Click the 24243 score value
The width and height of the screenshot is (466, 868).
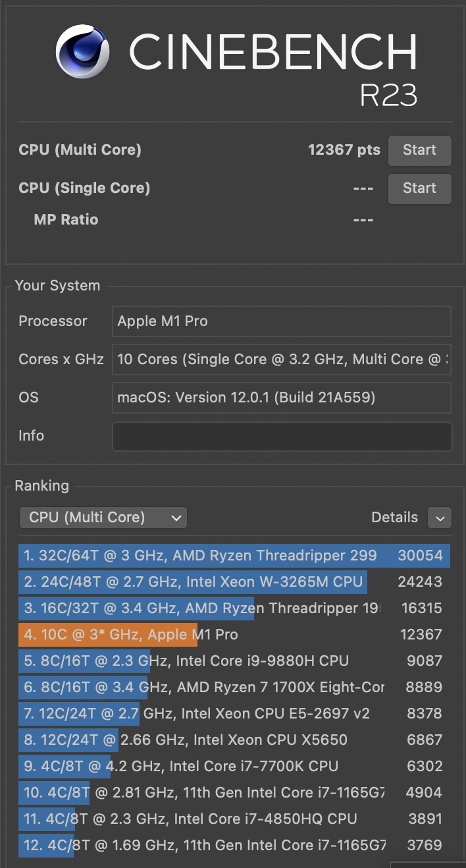pos(421,582)
